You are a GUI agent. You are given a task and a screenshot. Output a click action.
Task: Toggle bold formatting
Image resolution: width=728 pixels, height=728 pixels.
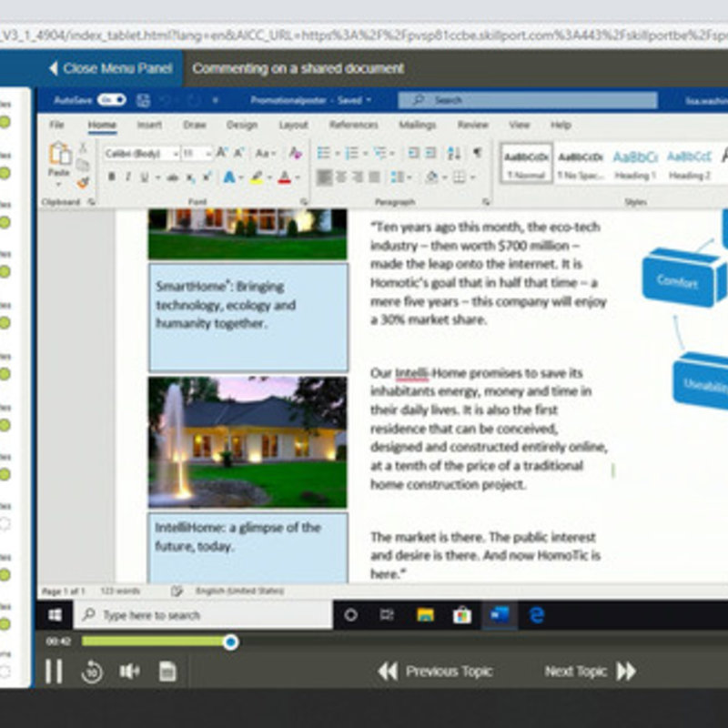point(111,177)
